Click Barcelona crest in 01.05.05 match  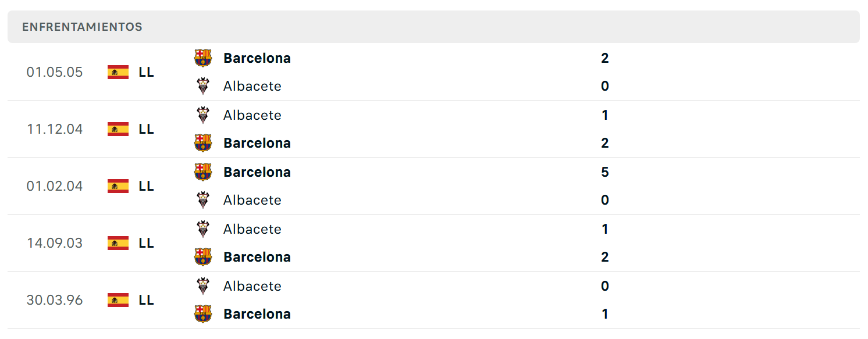click(x=203, y=58)
